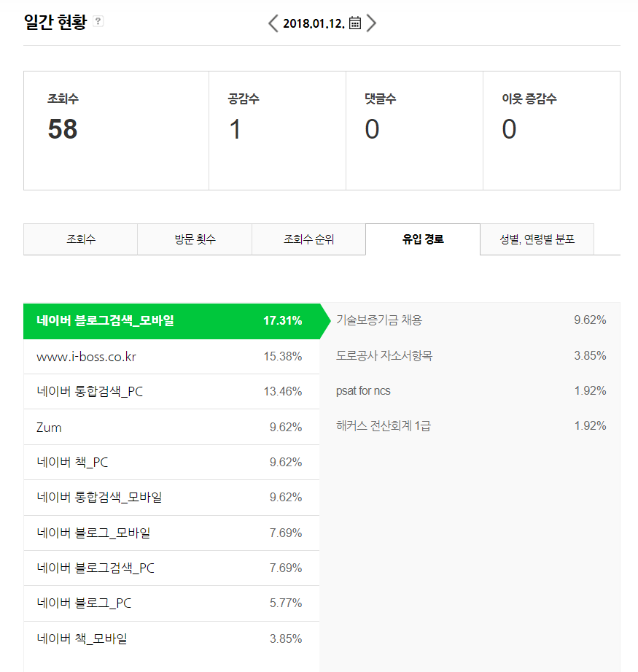Click the psat for ncs keyword
This screenshot has width=638, height=672.
pyautogui.click(x=363, y=391)
